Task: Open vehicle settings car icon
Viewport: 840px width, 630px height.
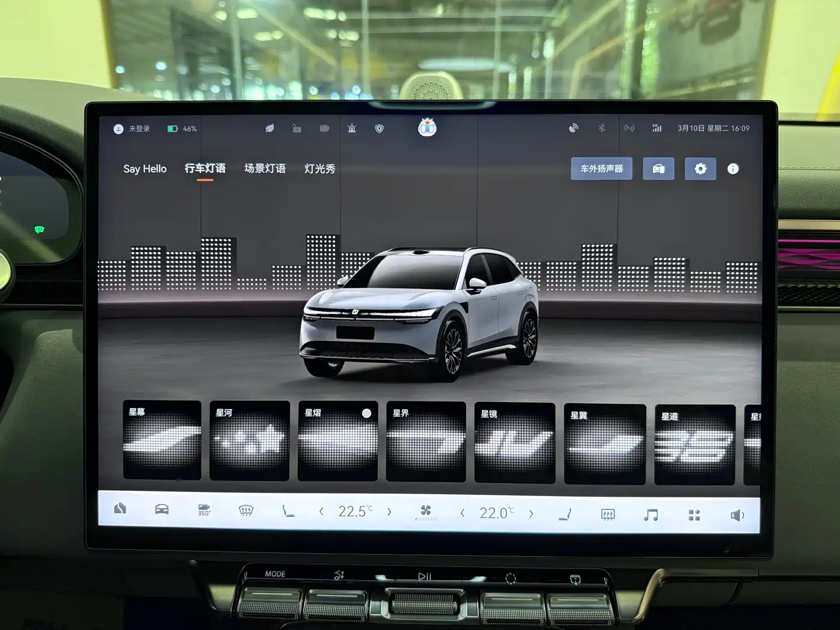Action: click(162, 510)
